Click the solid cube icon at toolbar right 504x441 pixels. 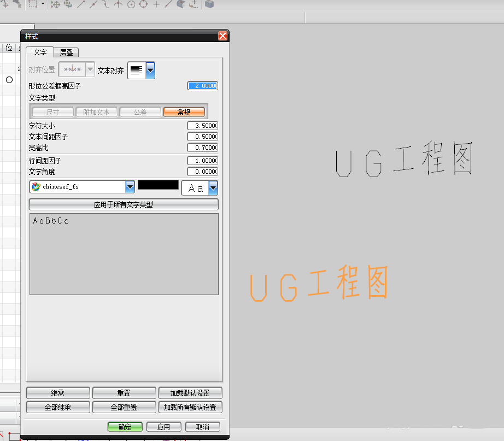click(x=209, y=5)
